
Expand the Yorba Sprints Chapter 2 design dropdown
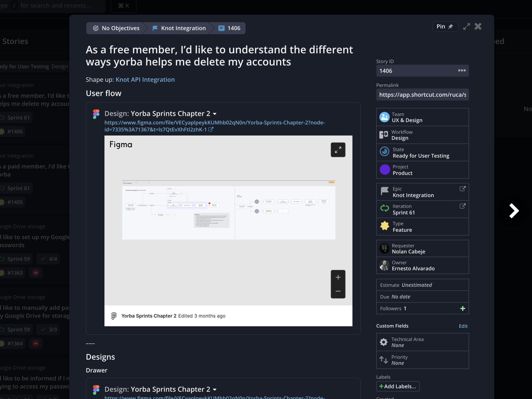215,114
